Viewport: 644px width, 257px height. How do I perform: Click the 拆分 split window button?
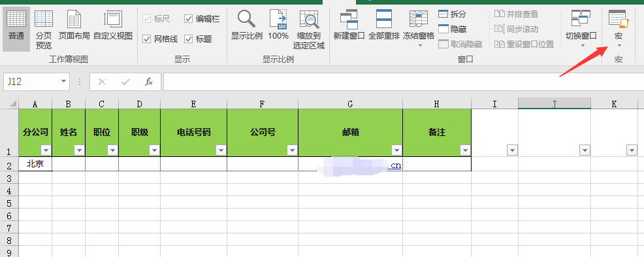tap(453, 14)
